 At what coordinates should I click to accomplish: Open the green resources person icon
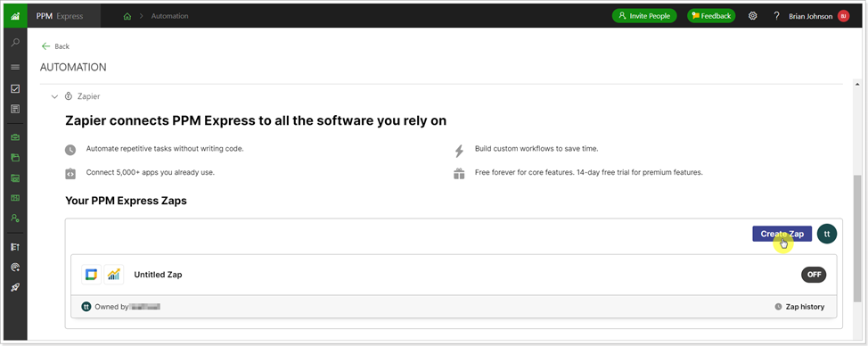coord(15,218)
